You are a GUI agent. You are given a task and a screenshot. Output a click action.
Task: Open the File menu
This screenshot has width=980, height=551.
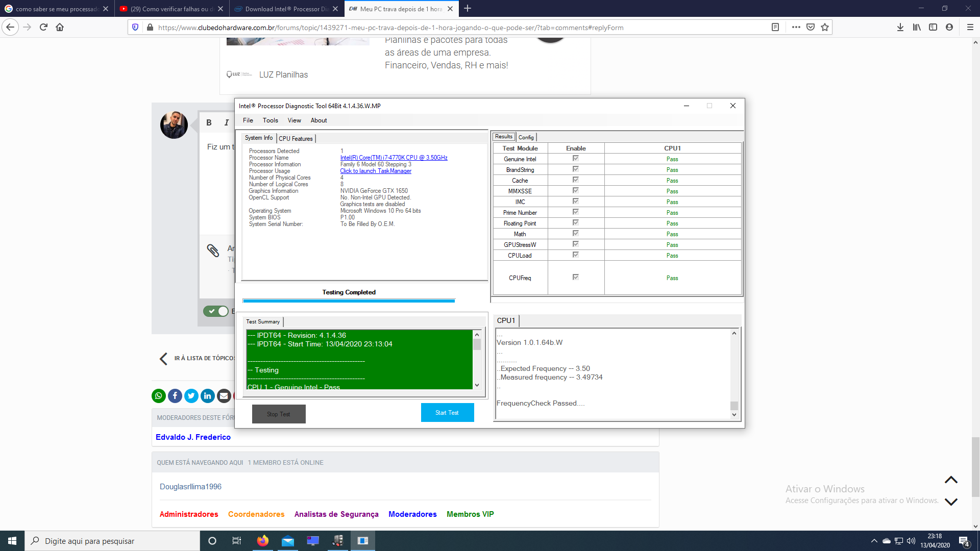(248, 120)
